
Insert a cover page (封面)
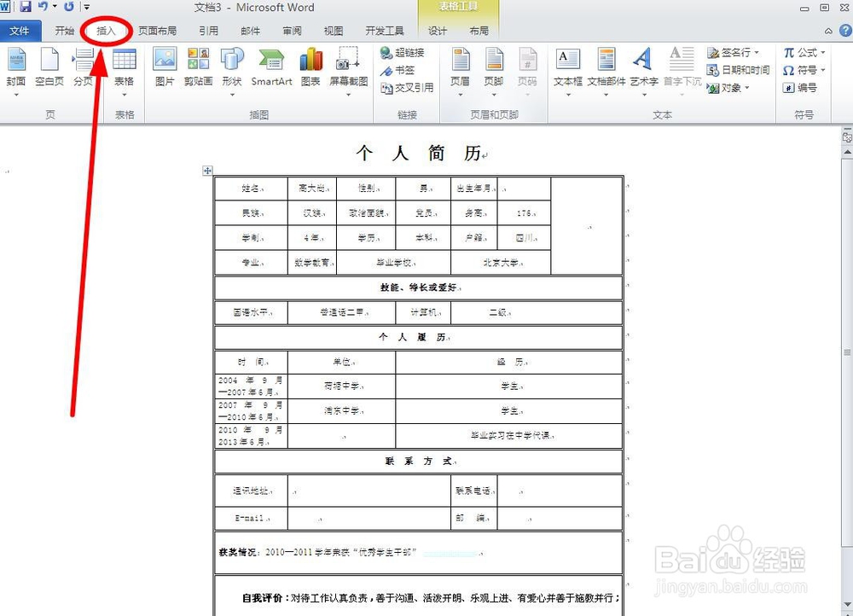tap(17, 68)
